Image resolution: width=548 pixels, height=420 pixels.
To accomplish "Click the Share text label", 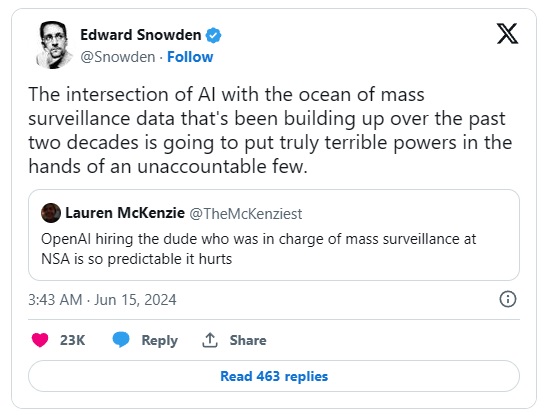I will 248,340.
